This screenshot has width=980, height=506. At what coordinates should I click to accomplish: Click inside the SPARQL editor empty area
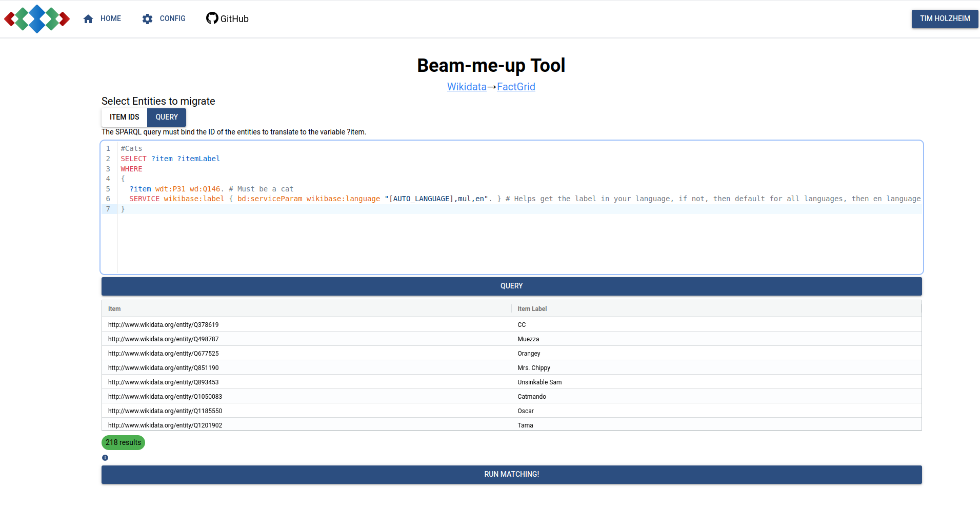[519, 244]
